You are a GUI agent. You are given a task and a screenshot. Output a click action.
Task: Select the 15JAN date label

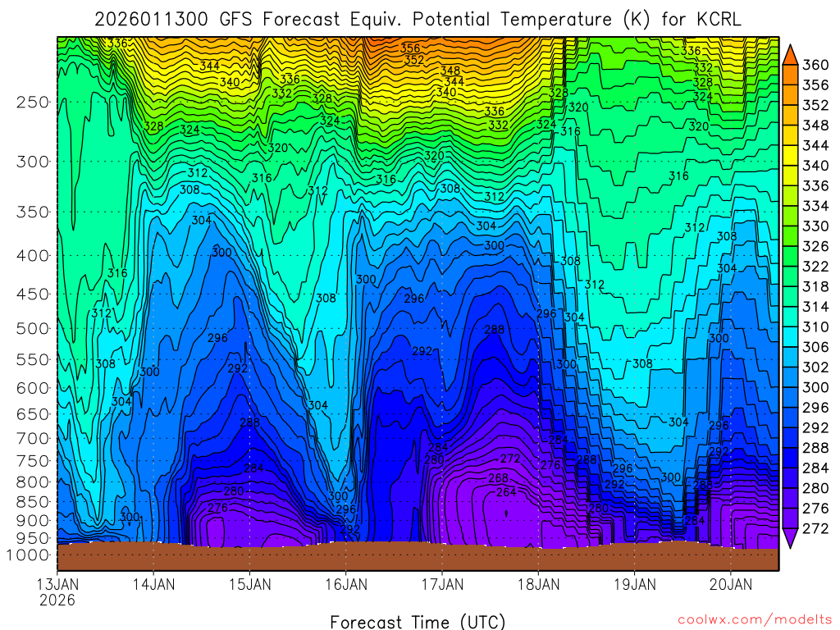click(249, 584)
